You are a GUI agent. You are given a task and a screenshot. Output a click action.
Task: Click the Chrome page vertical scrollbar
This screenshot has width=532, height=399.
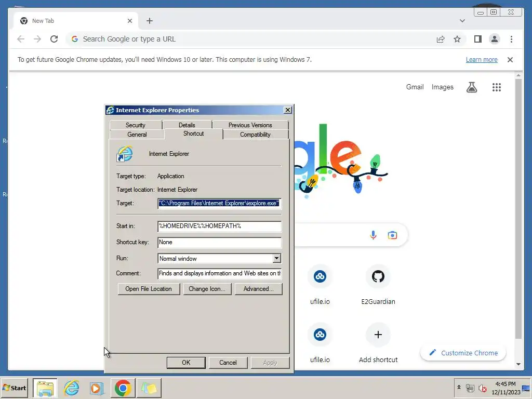pos(518,209)
